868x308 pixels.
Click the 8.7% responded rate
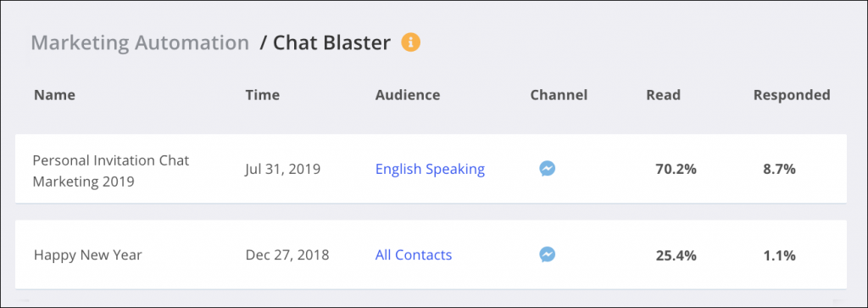coord(779,169)
